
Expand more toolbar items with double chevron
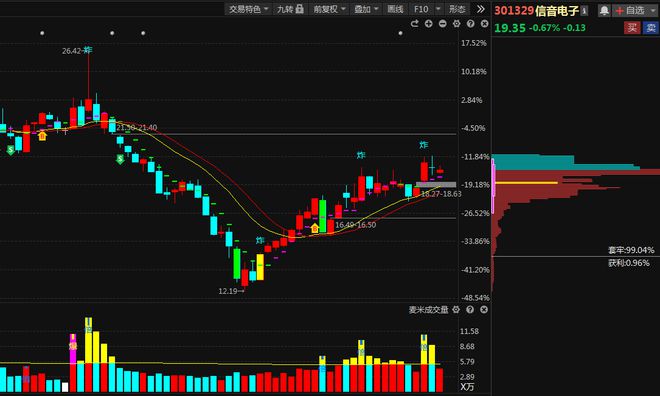click(481, 9)
